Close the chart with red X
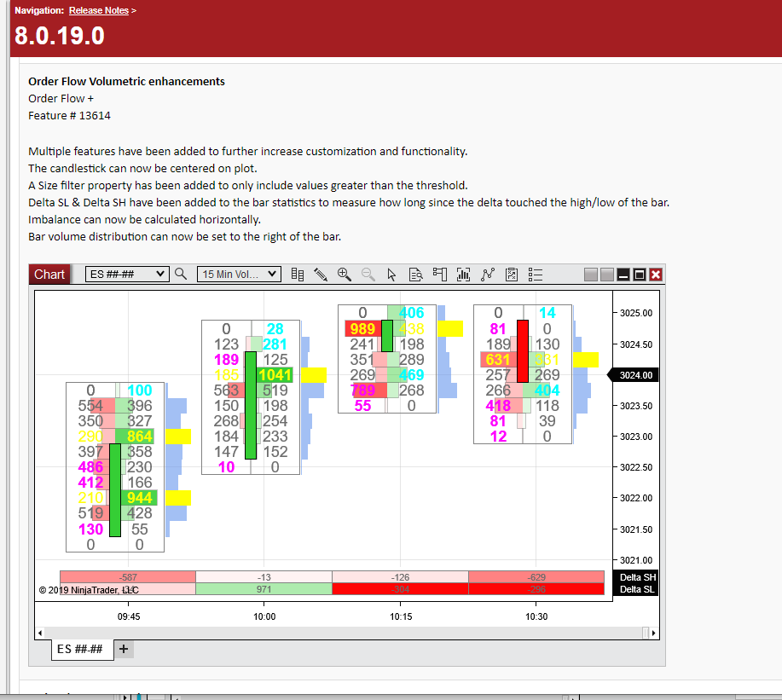 click(656, 275)
